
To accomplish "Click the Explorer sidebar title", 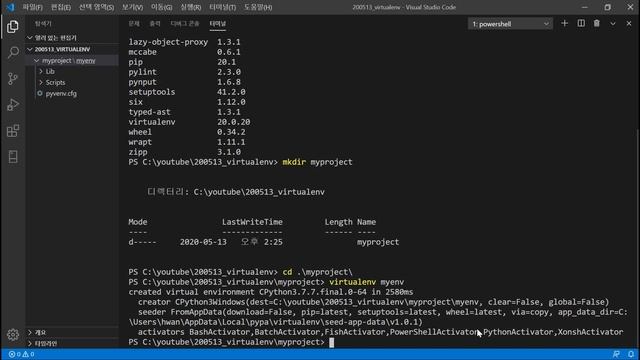I will coord(43,24).
